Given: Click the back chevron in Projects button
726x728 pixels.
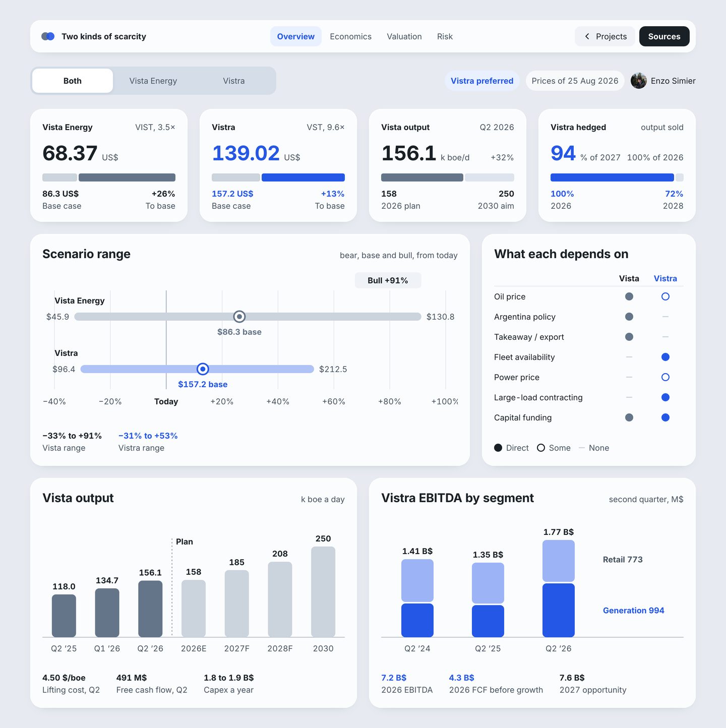Looking at the screenshot, I should pyautogui.click(x=587, y=36).
